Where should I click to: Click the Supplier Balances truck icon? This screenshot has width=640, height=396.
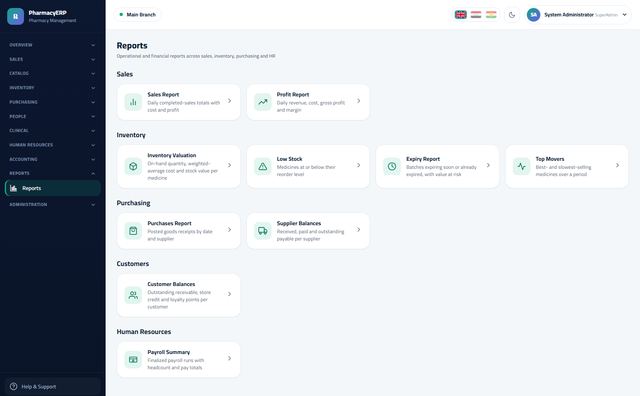pyautogui.click(x=262, y=231)
